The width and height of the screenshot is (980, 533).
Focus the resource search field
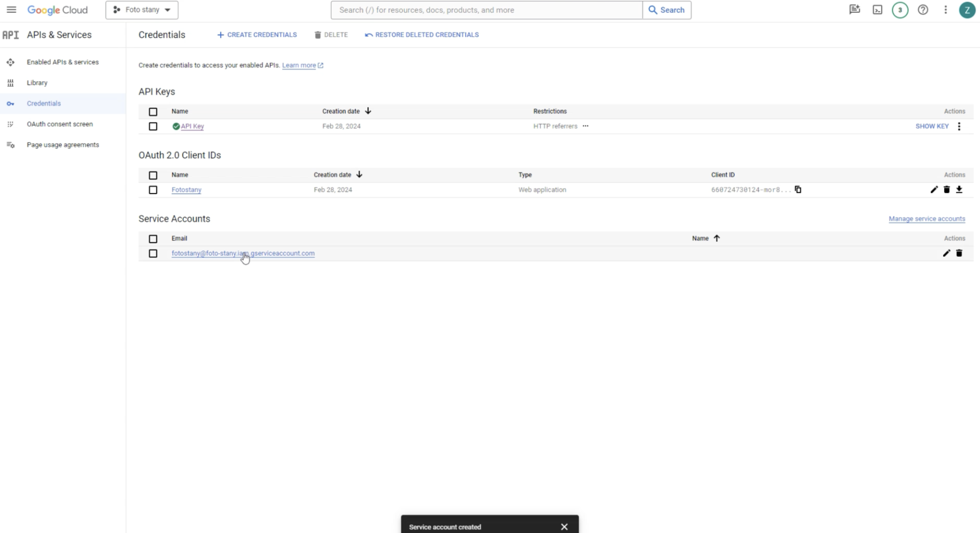click(486, 10)
